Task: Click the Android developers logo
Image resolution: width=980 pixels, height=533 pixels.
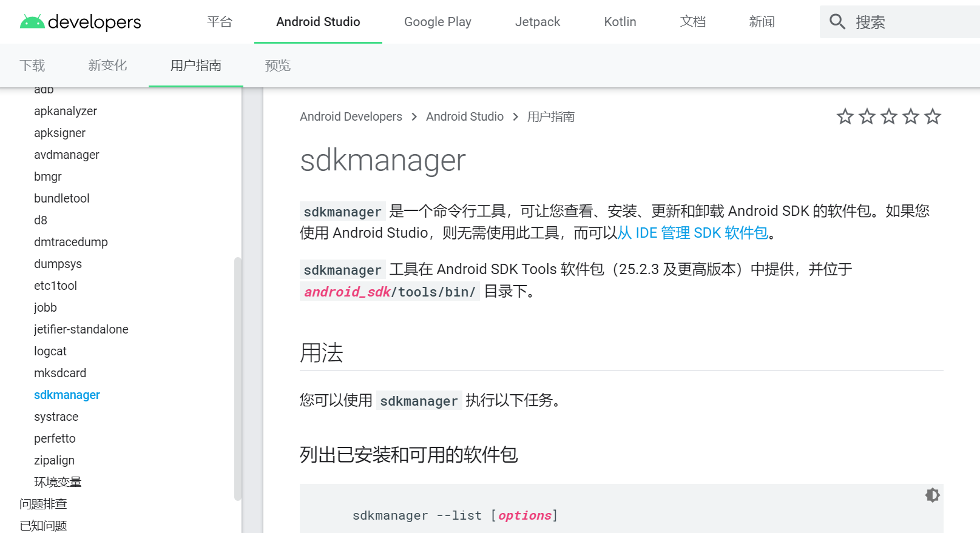Action: (x=80, y=22)
